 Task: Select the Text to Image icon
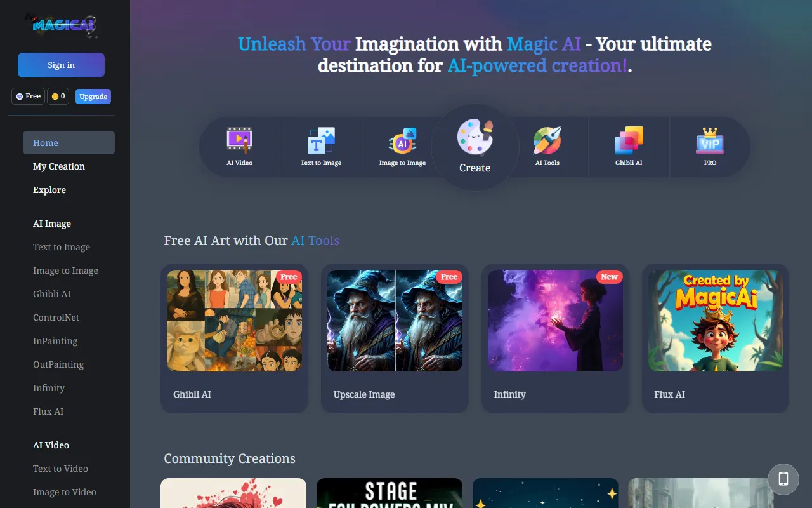pyautogui.click(x=321, y=140)
